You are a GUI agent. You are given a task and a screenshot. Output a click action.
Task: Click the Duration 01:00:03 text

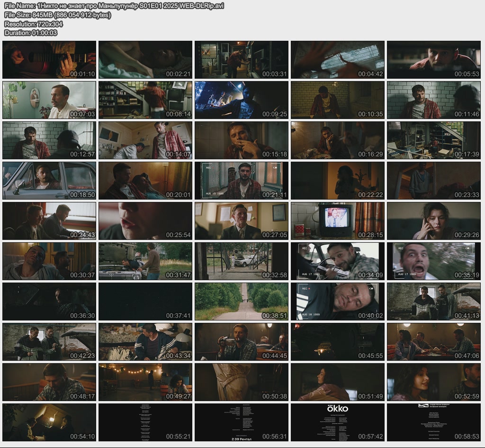[31, 33]
